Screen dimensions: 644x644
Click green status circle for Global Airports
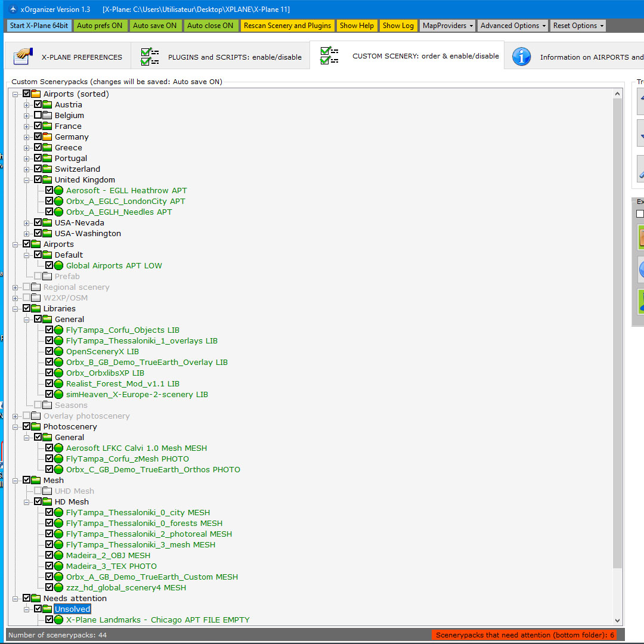[58, 266]
